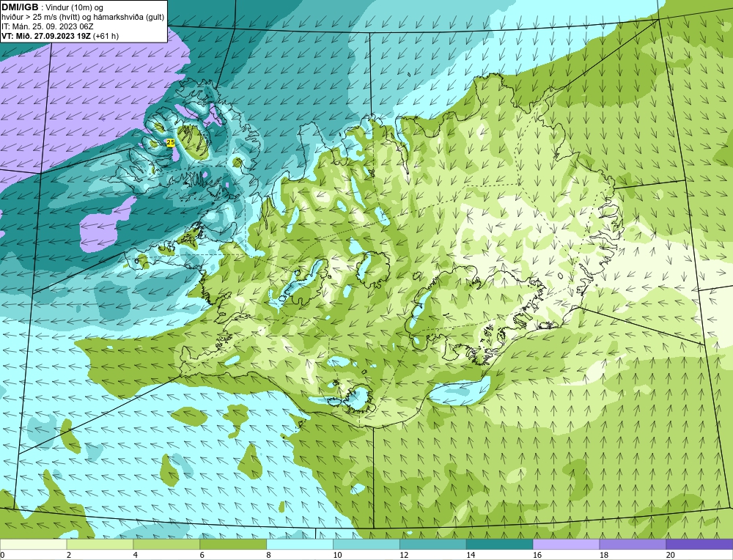Screen dimensions: 733x560
Task: Click the legend label 8
Action: tap(269, 555)
